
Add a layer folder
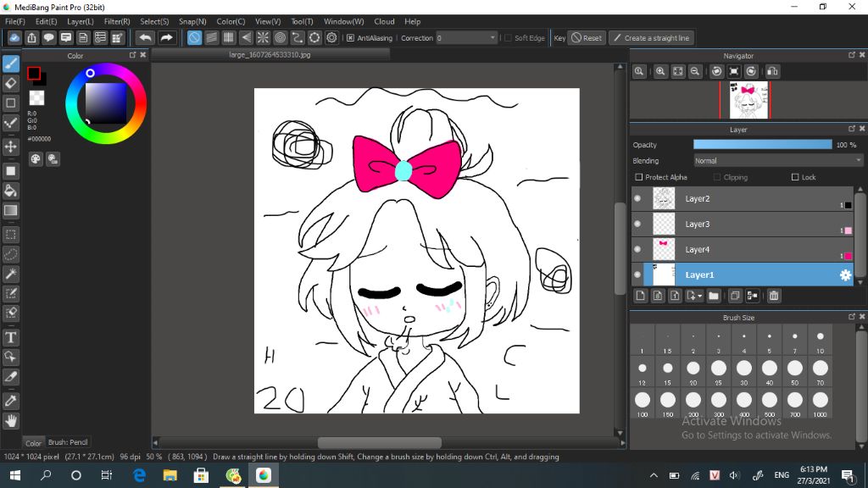coord(714,296)
